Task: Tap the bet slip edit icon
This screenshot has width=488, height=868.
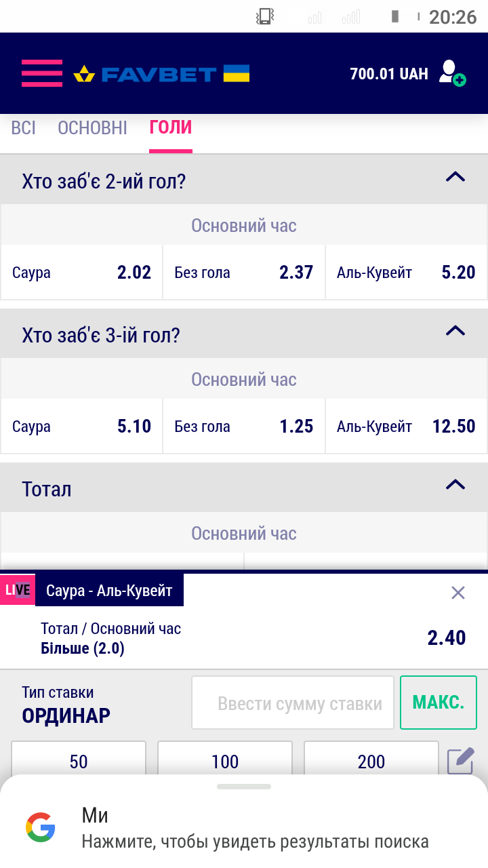Action: [460, 761]
